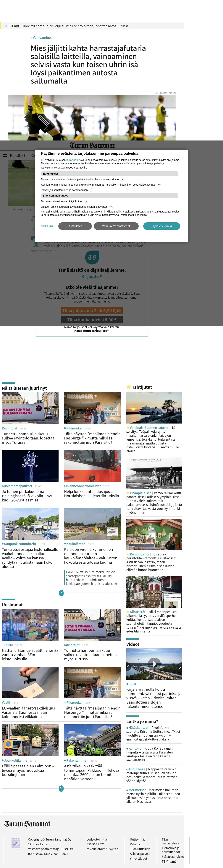Expand 'Tietojen tallentaminen laitteelle' purpose row
This screenshot has height=868, width=223.
tap(122, 179)
